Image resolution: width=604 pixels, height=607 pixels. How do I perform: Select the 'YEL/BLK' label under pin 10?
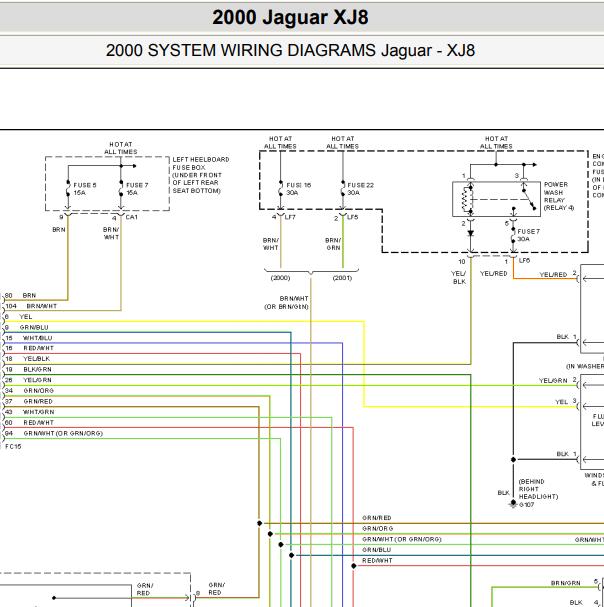[459, 278]
